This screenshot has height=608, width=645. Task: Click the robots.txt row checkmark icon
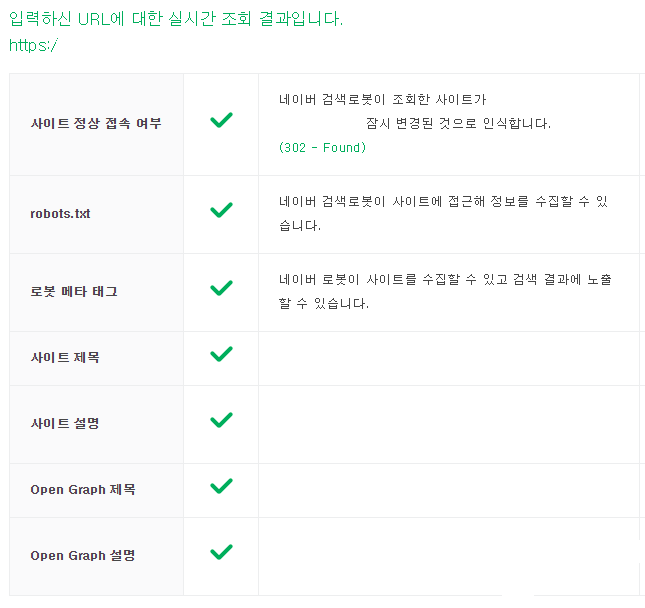click(x=221, y=210)
